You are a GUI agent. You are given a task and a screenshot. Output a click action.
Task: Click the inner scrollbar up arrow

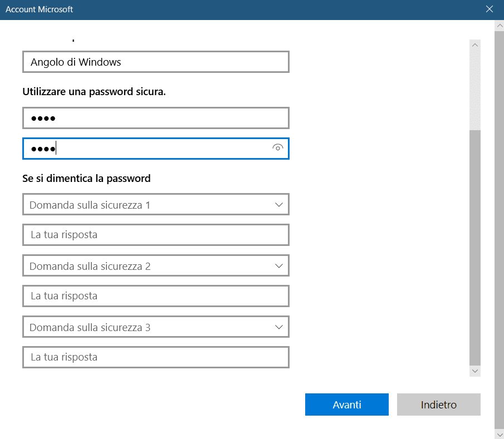(x=474, y=45)
